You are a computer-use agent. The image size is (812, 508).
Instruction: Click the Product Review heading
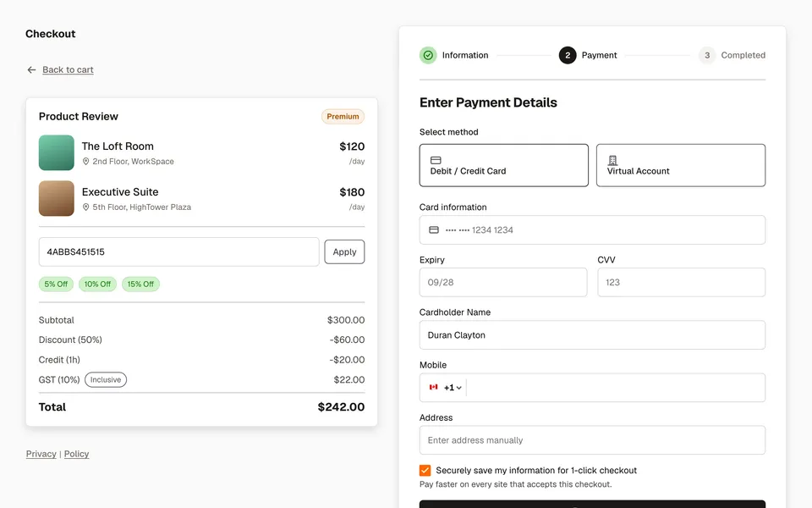pos(78,116)
